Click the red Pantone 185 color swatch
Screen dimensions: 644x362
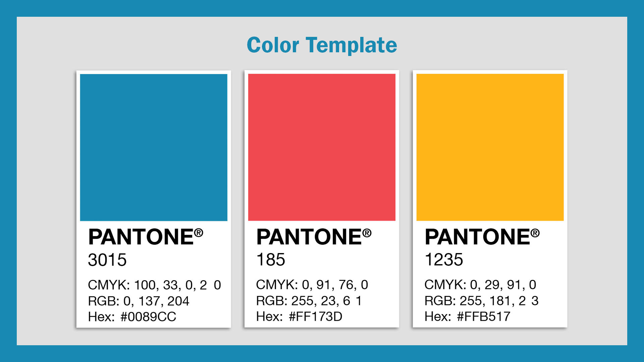[x=322, y=147]
